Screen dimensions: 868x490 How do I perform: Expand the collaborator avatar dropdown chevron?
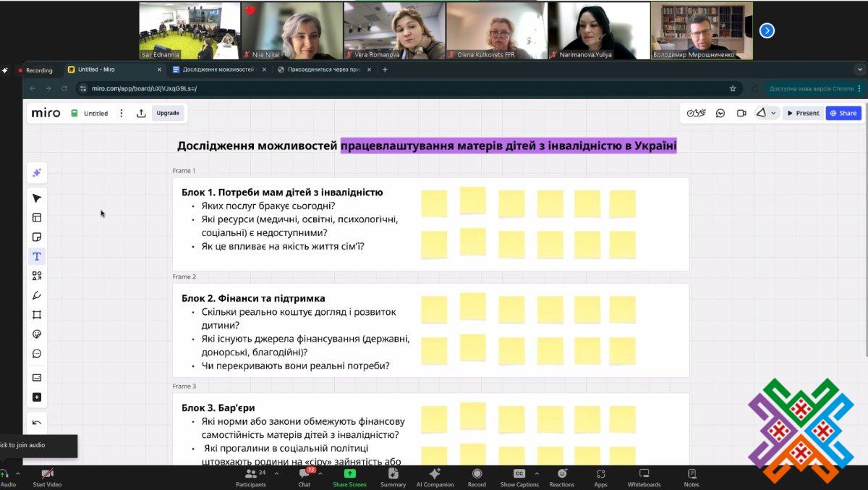[774, 113]
